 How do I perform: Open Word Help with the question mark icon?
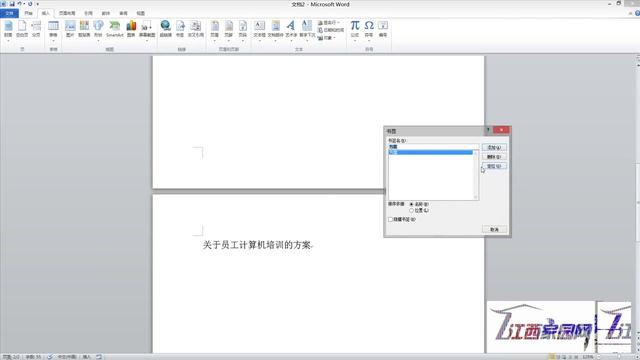(x=637, y=13)
